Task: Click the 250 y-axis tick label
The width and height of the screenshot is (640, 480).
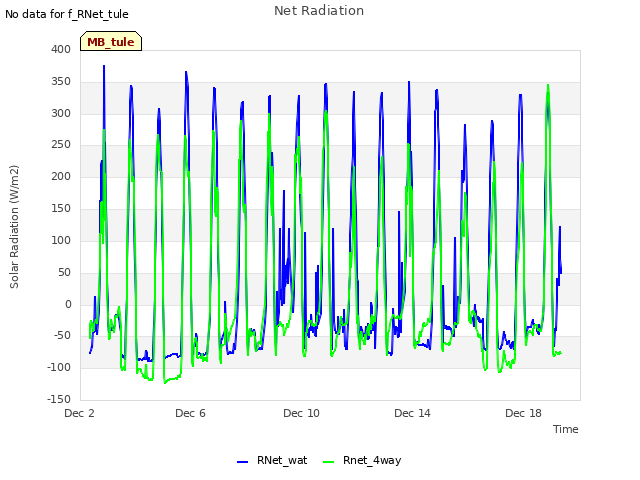Action: 61,144
